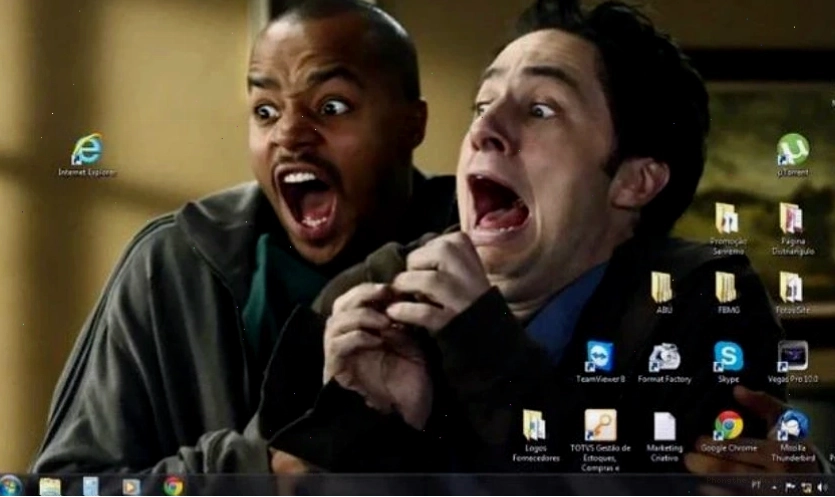835x497 pixels.
Task: Open Google Chrome from the taskbar
Action: (173, 486)
